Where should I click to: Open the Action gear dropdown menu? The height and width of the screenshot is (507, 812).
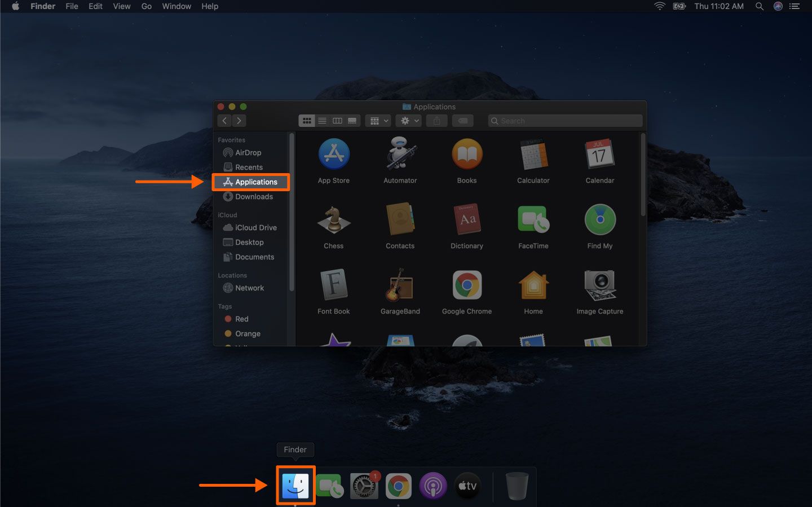coord(409,121)
